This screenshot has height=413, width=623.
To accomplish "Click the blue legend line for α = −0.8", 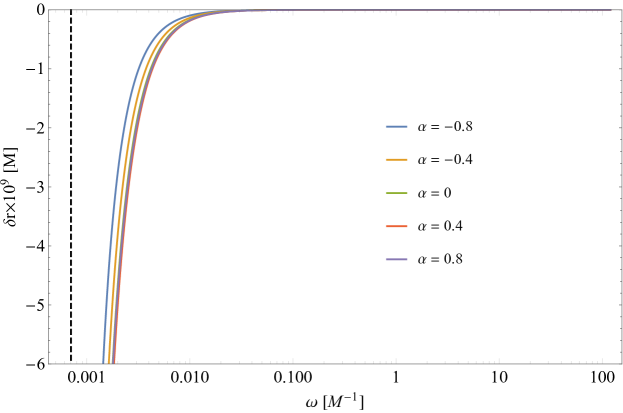I will pyautogui.click(x=397, y=127).
